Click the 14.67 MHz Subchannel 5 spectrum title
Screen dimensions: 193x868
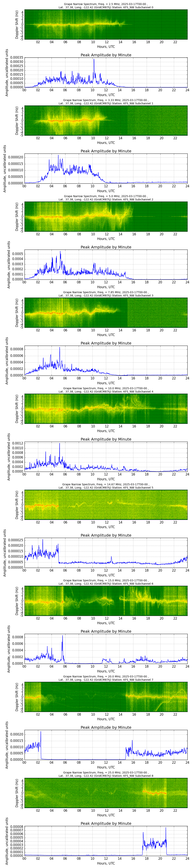click(x=106, y=486)
